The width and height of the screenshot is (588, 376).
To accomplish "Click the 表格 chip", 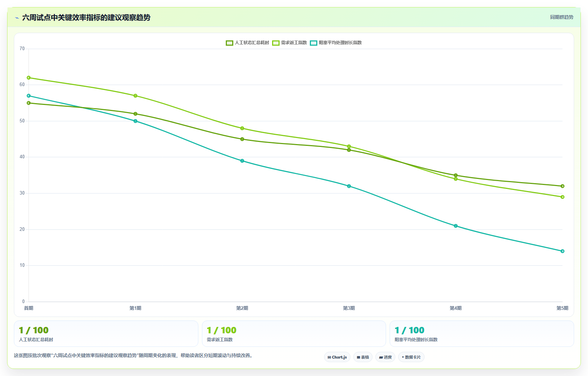I will click(363, 357).
